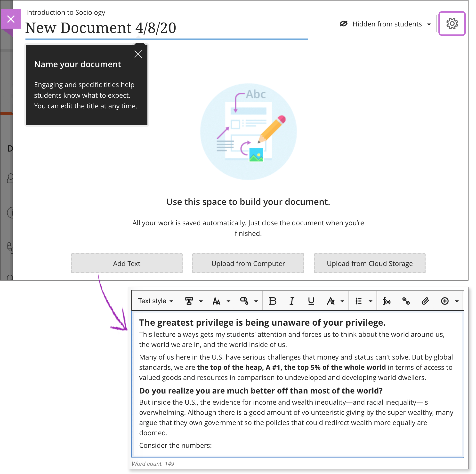
Task: Open font family picker icon
Action: pyautogui.click(x=189, y=301)
